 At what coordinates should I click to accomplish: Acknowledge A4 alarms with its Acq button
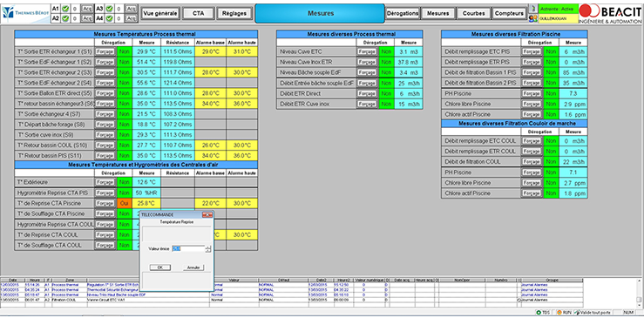(x=131, y=18)
